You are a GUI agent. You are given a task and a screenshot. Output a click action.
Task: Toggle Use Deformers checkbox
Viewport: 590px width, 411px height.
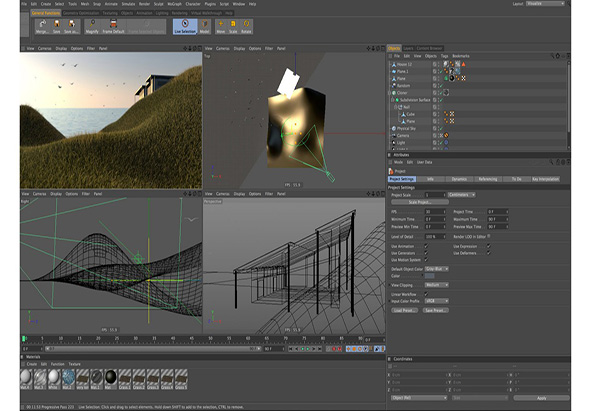click(x=488, y=253)
